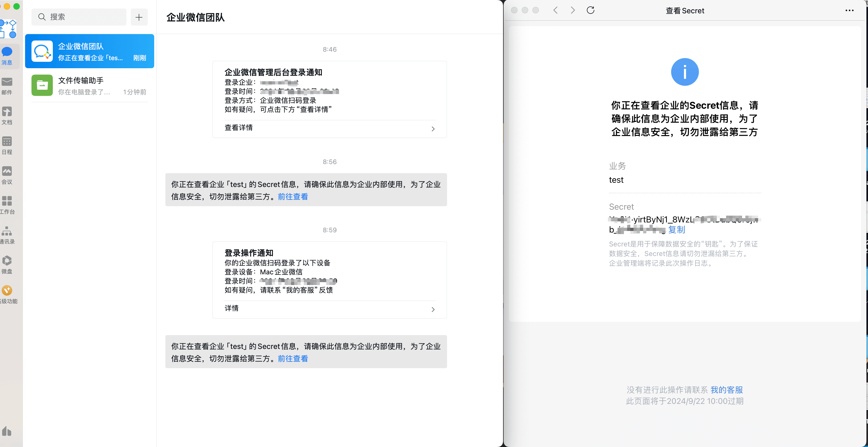The width and height of the screenshot is (868, 447).
Task: Go back with the left arrow
Action: pyautogui.click(x=555, y=10)
